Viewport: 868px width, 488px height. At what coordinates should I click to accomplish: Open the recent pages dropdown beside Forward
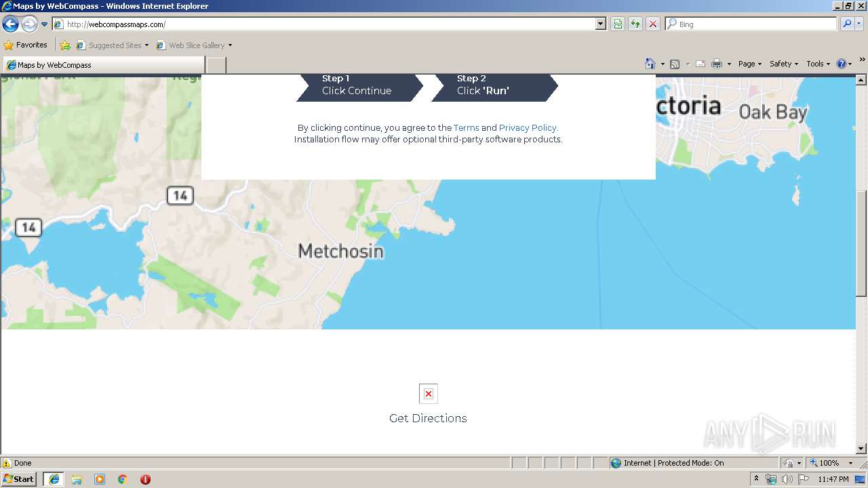[44, 24]
